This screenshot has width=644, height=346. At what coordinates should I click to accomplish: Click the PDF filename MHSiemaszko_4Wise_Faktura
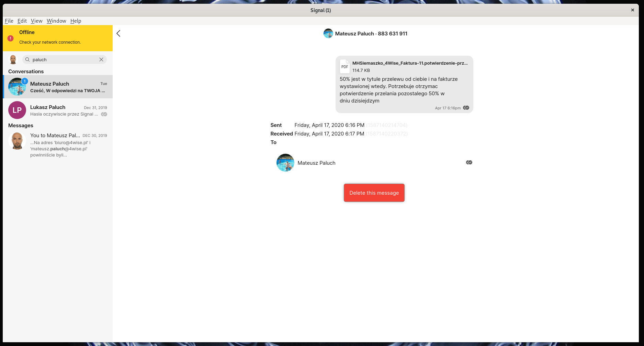coord(410,63)
